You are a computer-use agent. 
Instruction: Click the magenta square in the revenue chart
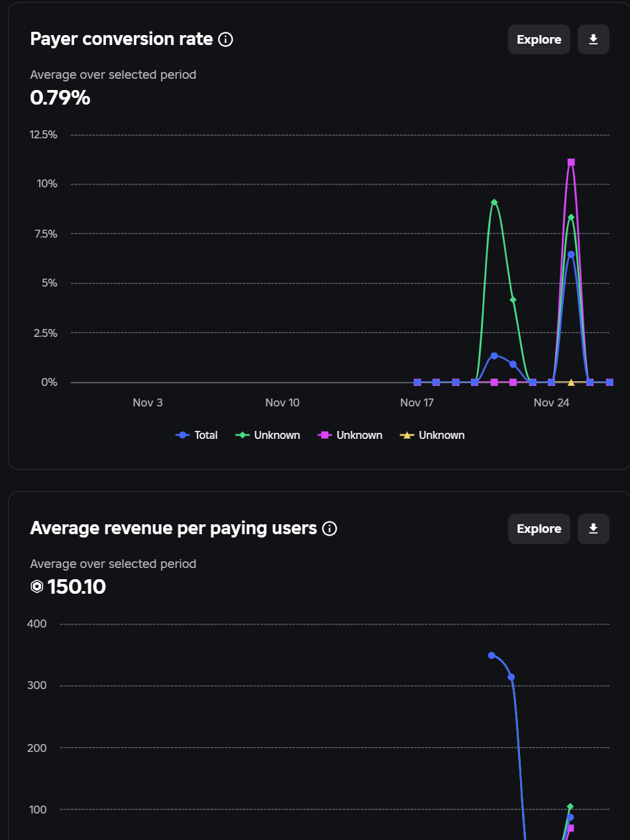coord(570,828)
